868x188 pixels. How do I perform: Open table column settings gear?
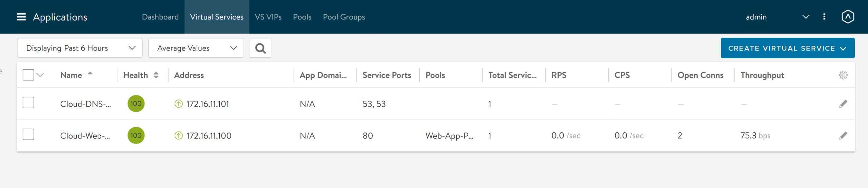click(843, 75)
